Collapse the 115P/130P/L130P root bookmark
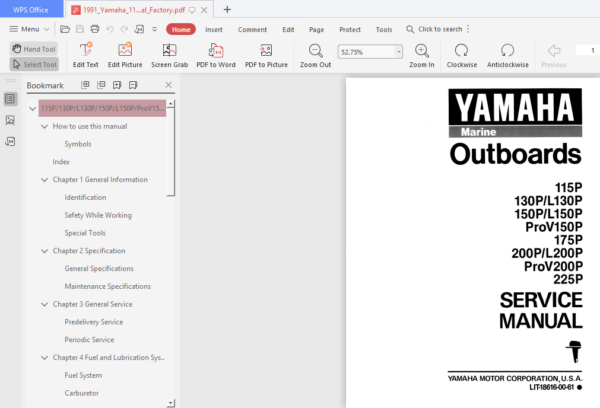This screenshot has height=408, width=600. click(33, 109)
